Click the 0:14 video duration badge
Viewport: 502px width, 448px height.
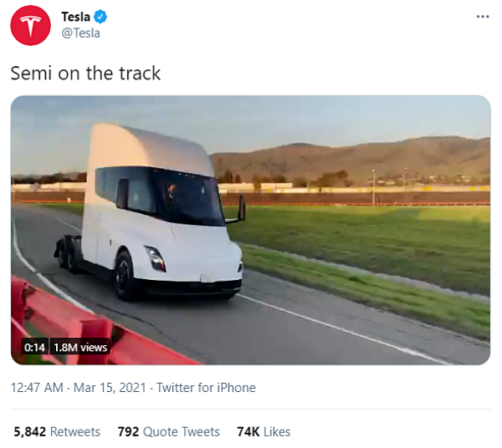click(34, 347)
